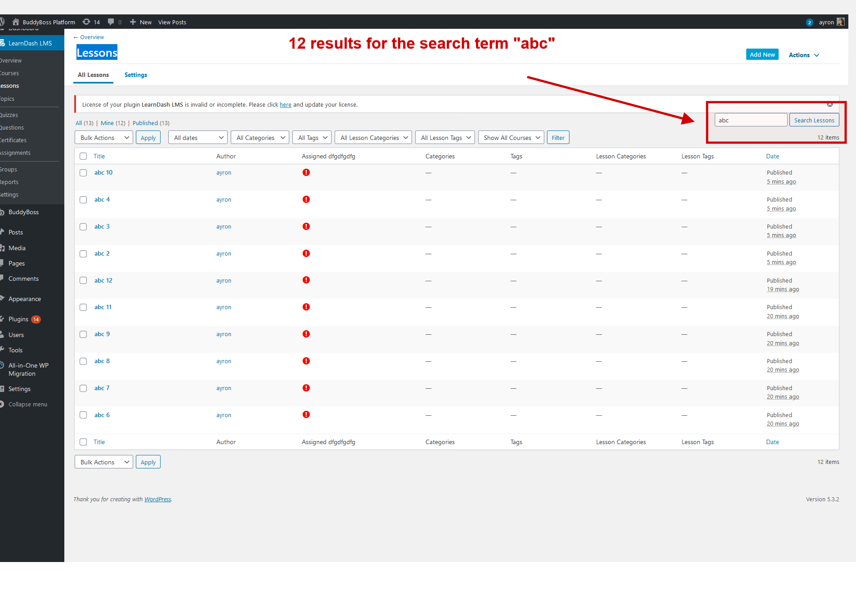Viewport: 856px width, 616px height.
Task: Select the All Lessons tab
Action: [93, 75]
